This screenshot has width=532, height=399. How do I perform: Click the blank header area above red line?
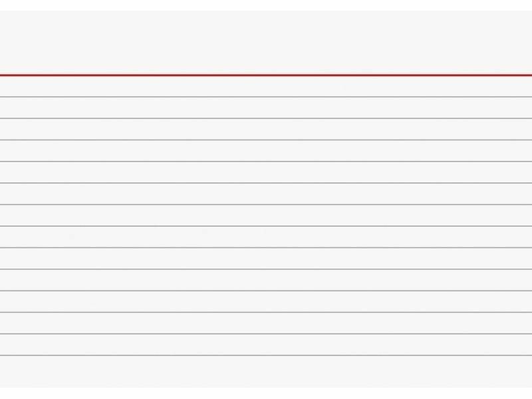266,41
